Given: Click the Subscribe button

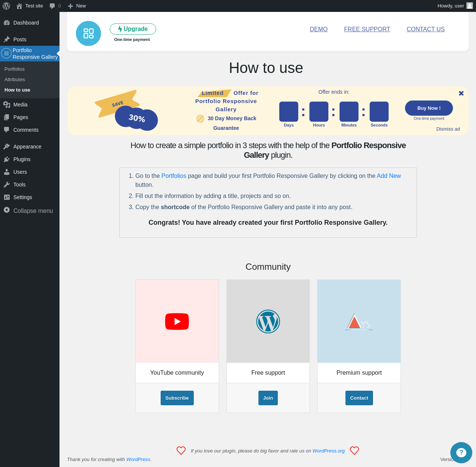Looking at the screenshot, I should coord(177,398).
